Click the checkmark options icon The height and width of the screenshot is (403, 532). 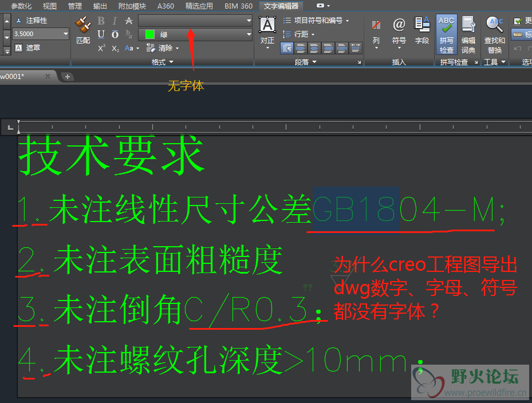[x=518, y=21]
